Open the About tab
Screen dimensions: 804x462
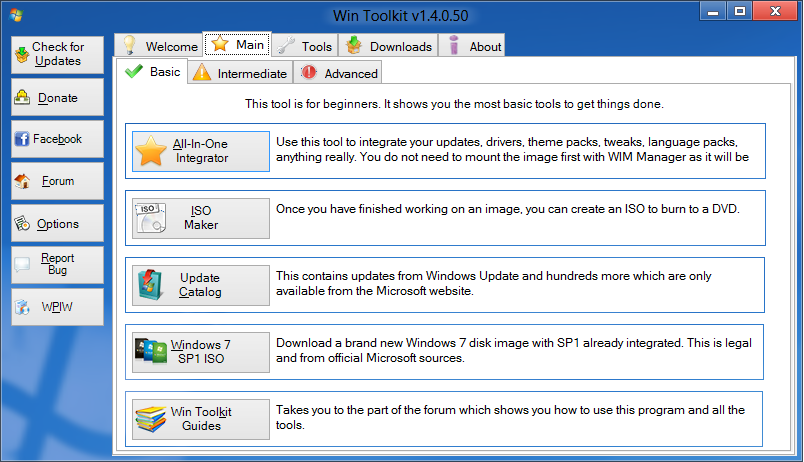472,46
